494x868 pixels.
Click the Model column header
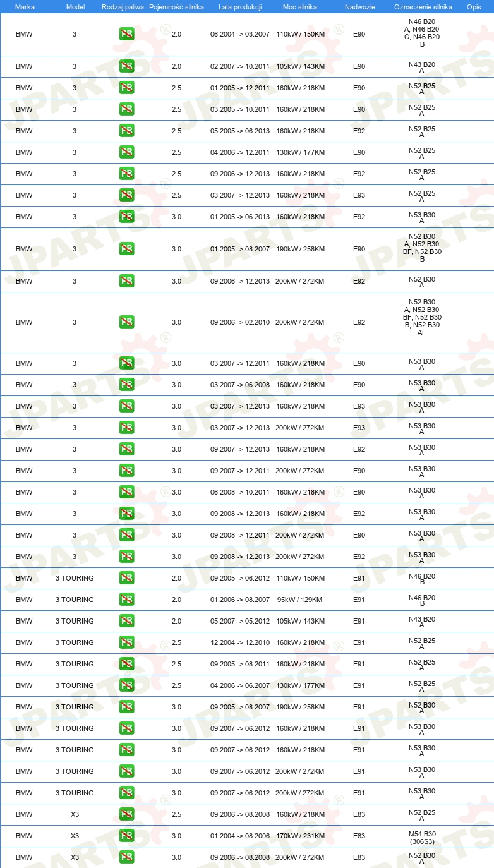tap(75, 6)
